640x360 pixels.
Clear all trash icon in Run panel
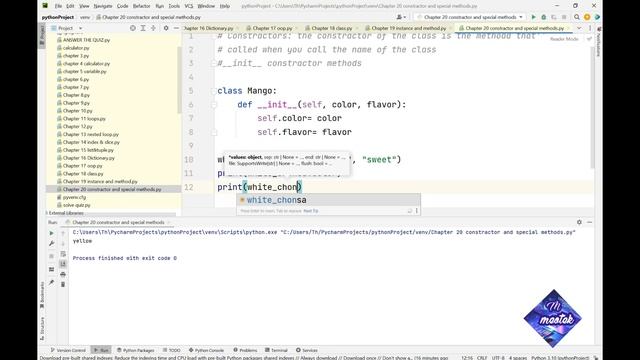click(63, 284)
